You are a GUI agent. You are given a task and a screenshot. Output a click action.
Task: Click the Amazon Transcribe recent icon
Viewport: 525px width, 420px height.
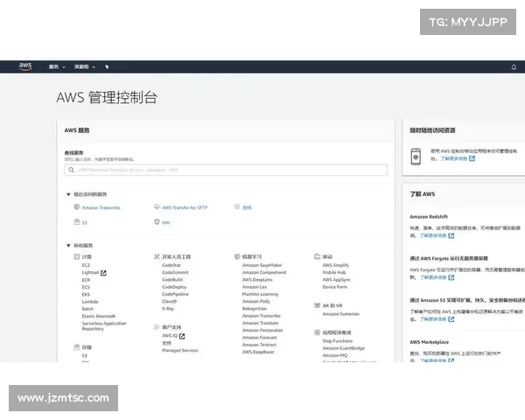click(x=77, y=207)
